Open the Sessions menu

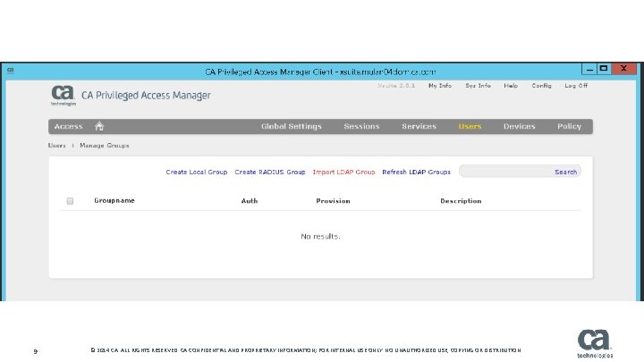(361, 126)
